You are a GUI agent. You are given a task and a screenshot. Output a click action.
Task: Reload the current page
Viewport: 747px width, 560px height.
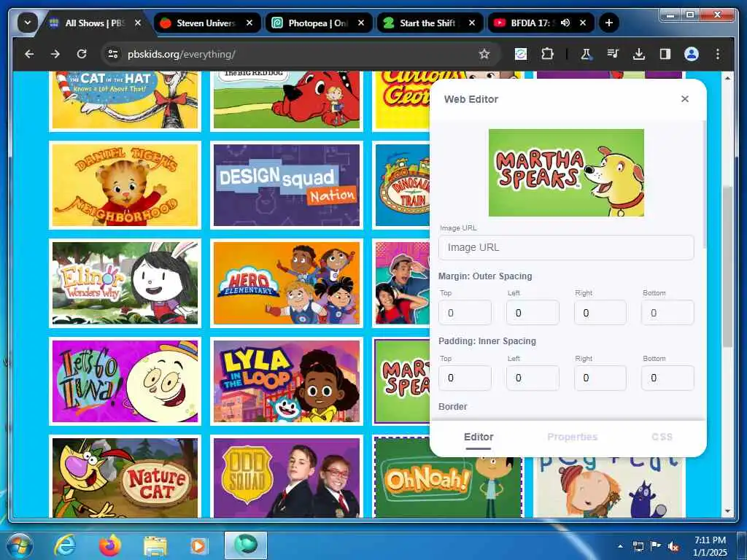pos(82,54)
